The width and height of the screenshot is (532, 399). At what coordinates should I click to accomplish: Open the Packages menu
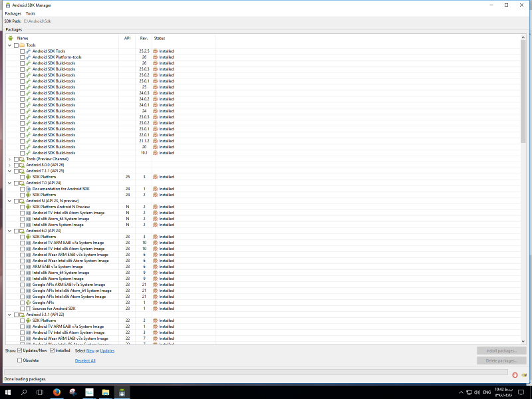pyautogui.click(x=13, y=13)
